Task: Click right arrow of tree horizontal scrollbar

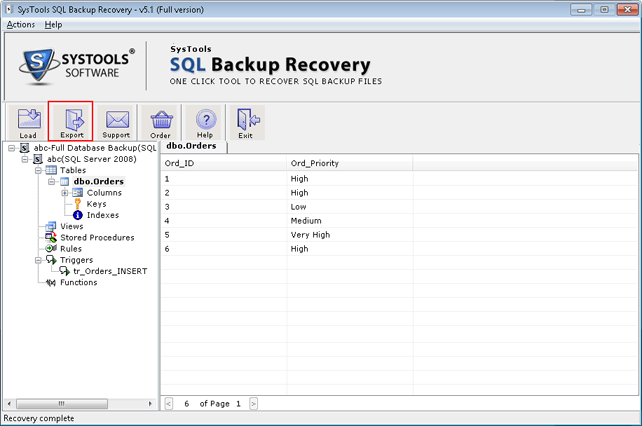Action: pos(150,403)
